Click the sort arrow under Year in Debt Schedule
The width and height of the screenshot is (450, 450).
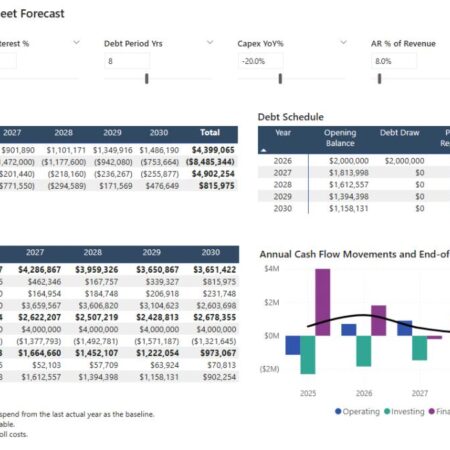pos(263,150)
